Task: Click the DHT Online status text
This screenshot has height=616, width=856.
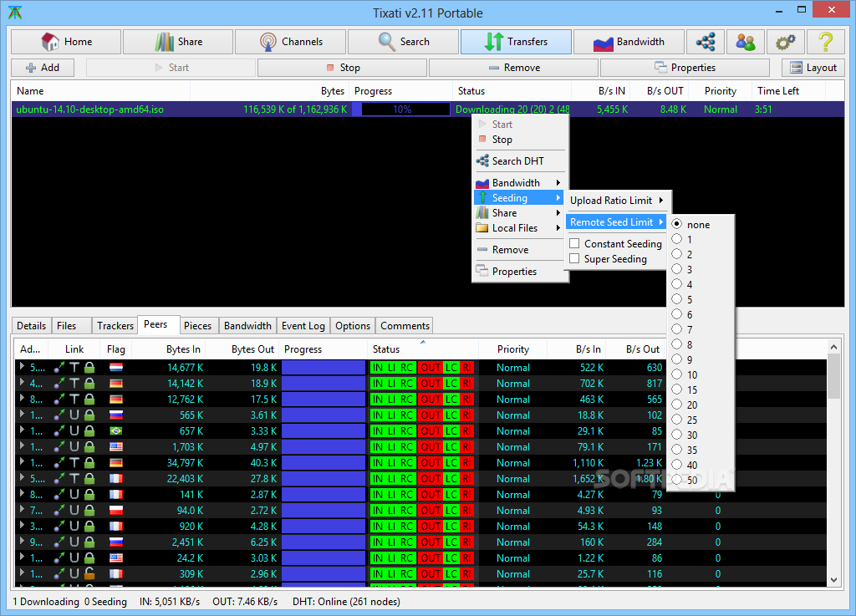Action: coord(346,601)
